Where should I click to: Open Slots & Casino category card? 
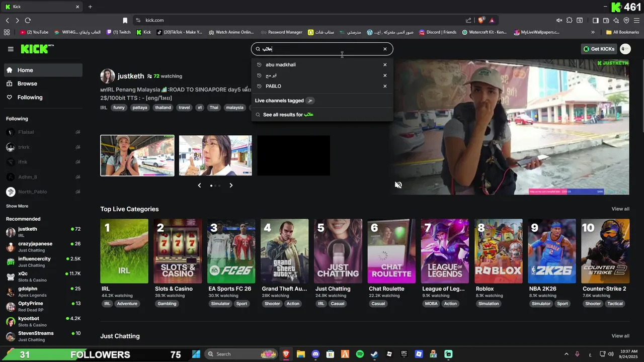coord(178,251)
